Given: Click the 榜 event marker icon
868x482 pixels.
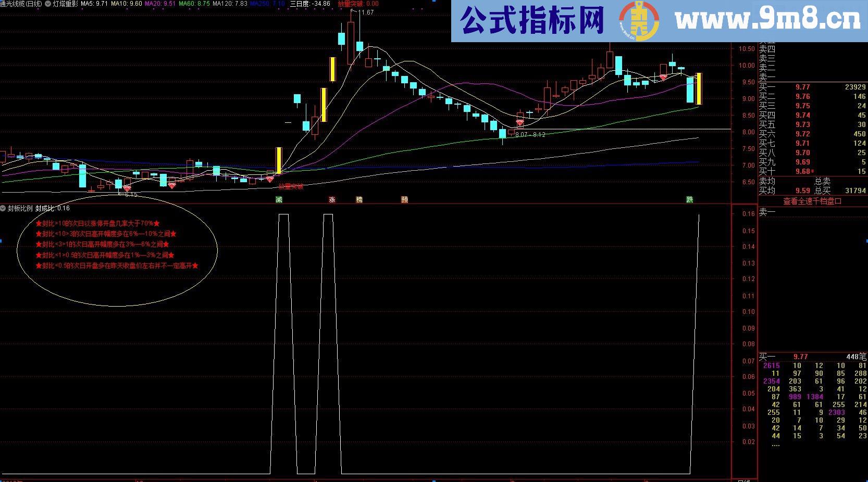Looking at the screenshot, I should pos(359,200).
